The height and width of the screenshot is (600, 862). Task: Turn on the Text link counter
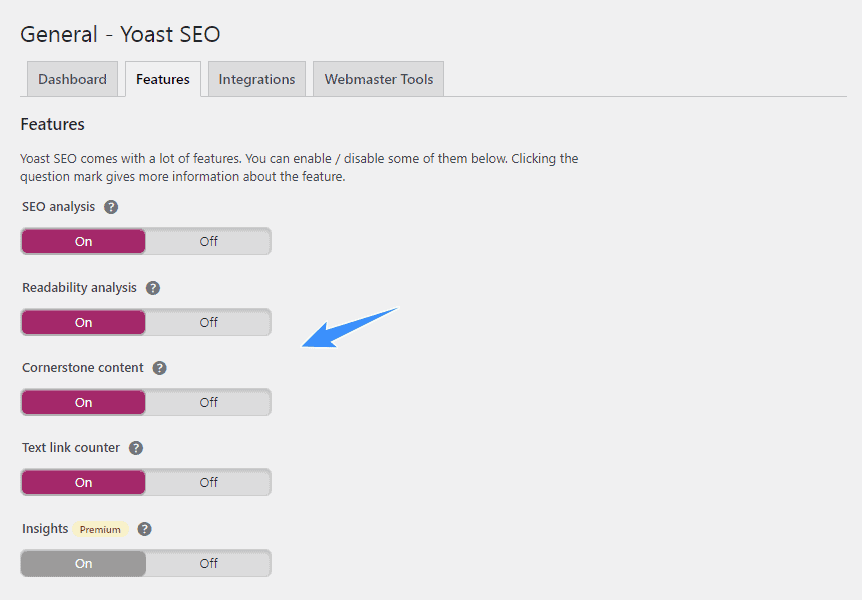(84, 482)
